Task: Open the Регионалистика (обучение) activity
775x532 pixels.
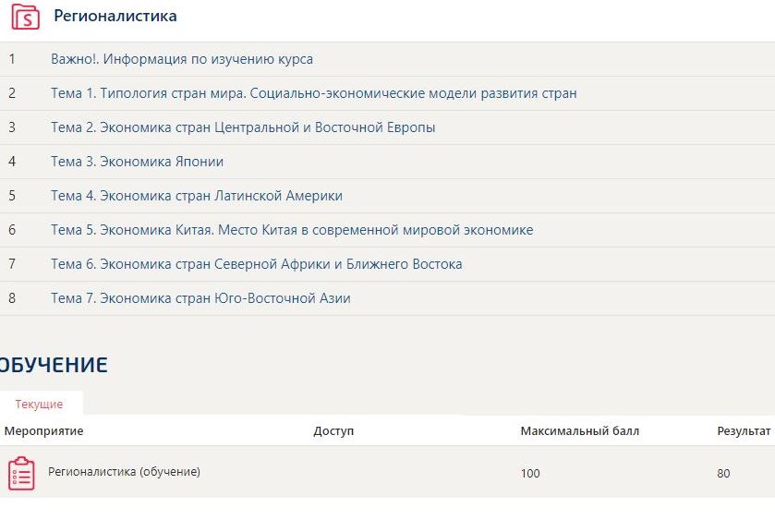Action: tap(124, 472)
